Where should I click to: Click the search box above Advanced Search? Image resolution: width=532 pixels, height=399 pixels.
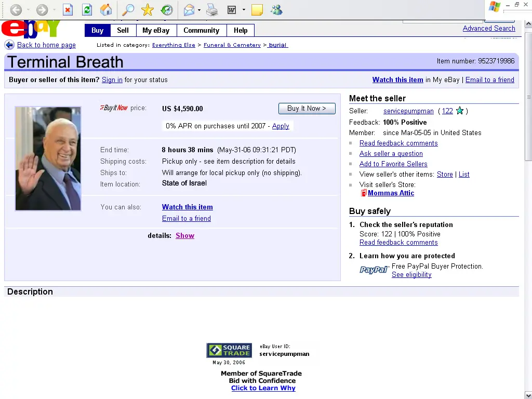click(x=443, y=21)
